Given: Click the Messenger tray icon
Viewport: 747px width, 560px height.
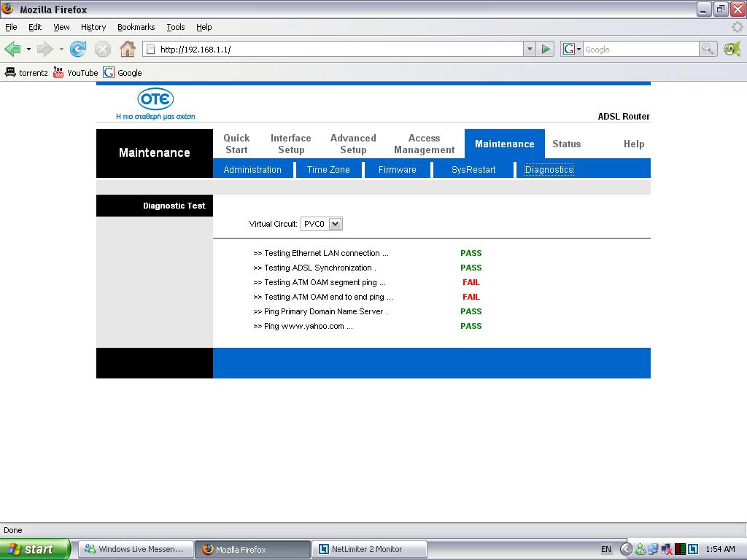Looking at the screenshot, I should pyautogui.click(x=640, y=549).
